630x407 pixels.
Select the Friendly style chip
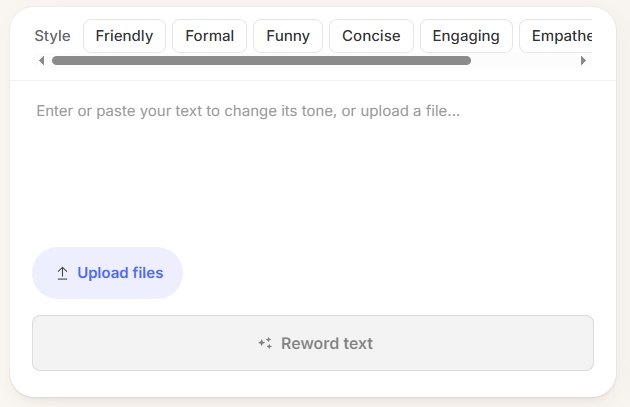click(x=124, y=36)
